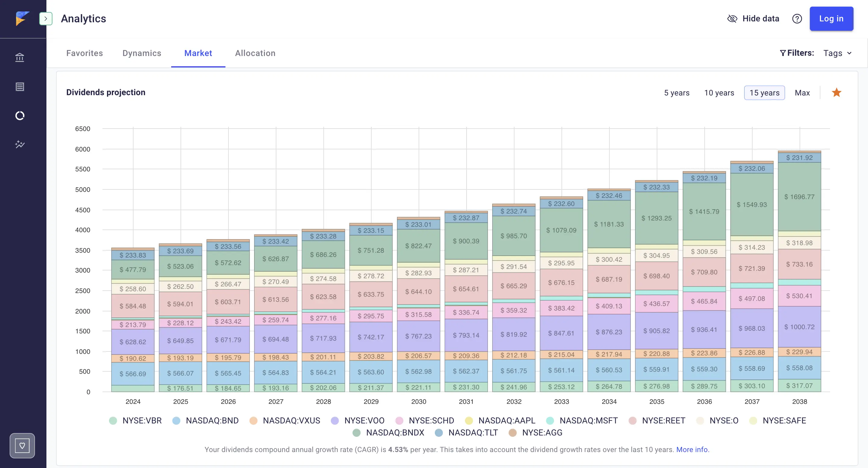Click the 2038 BNDX $1696.77 bar segment
Screen dimensions: 868x468
click(799, 197)
